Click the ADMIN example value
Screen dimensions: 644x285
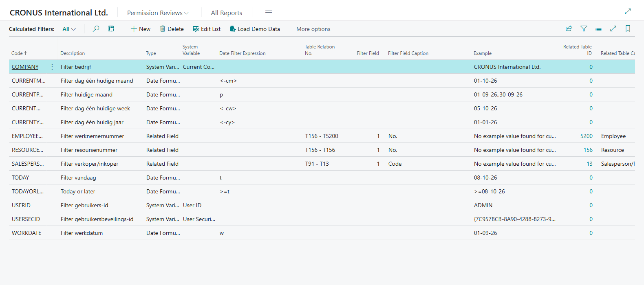(483, 205)
